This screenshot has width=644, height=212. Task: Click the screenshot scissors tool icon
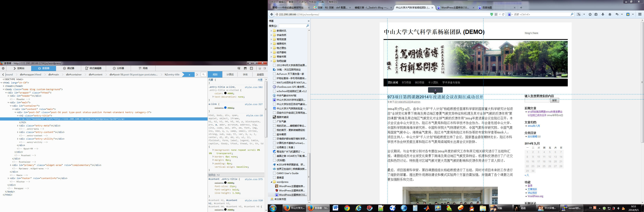579,15
